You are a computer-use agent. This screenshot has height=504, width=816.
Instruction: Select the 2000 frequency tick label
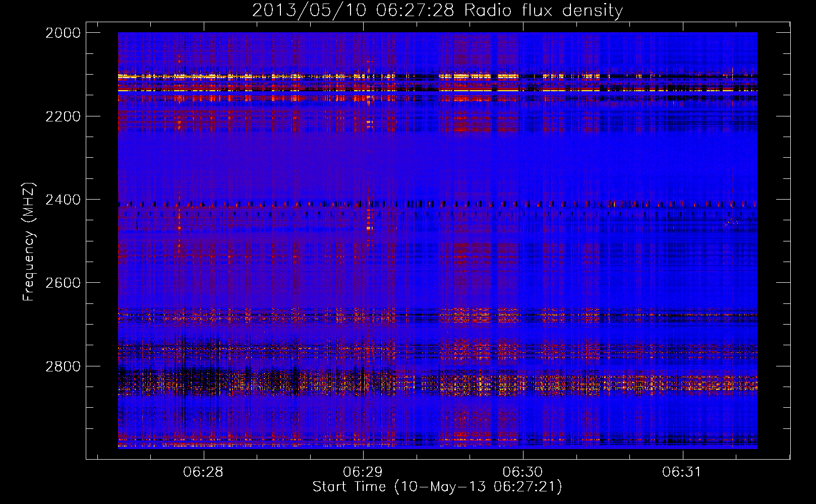tap(63, 33)
